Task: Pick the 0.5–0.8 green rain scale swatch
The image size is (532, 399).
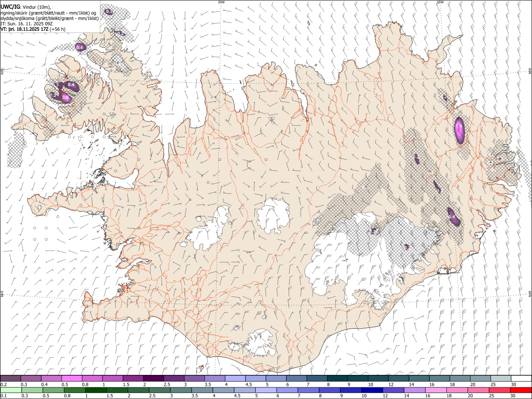Action: pyautogui.click(x=53, y=390)
